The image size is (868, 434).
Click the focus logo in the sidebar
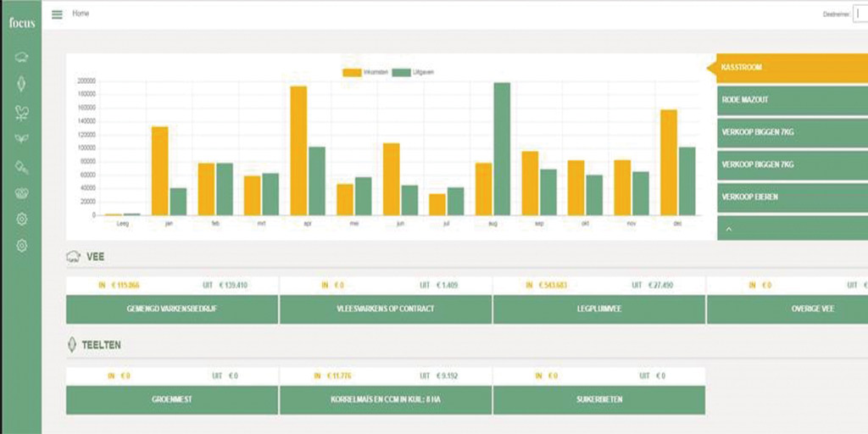pos(22,23)
